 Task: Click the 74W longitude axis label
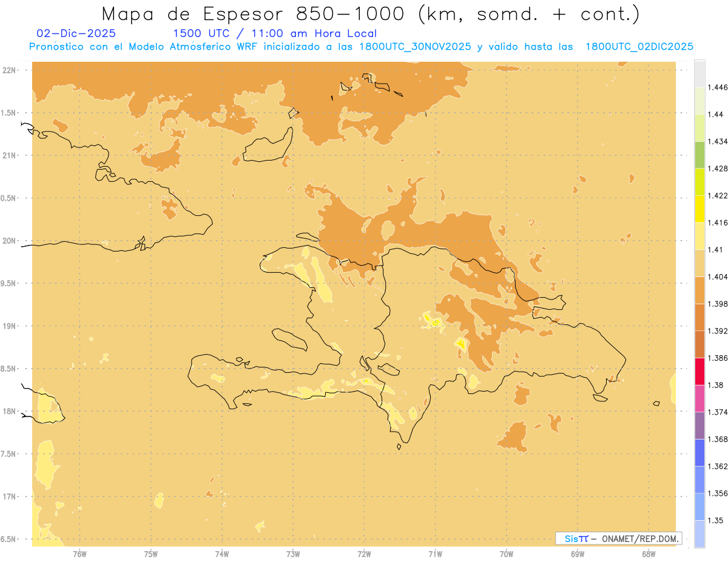pyautogui.click(x=222, y=554)
